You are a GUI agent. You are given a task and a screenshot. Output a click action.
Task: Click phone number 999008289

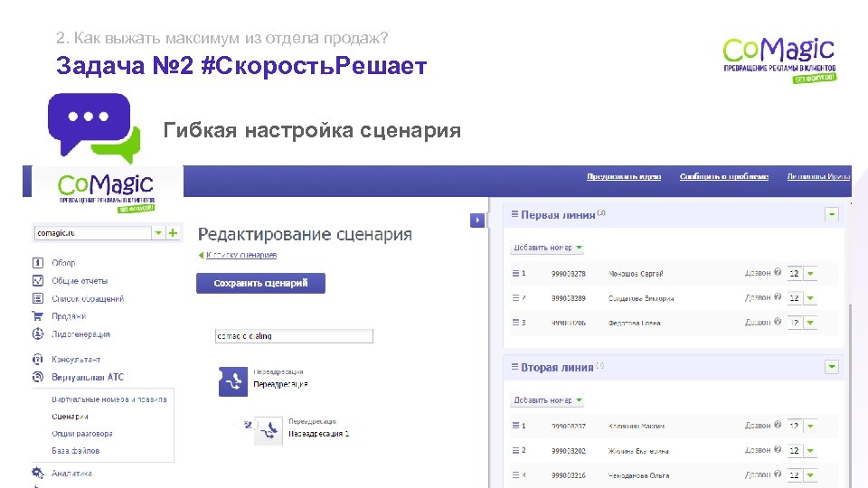tap(569, 298)
